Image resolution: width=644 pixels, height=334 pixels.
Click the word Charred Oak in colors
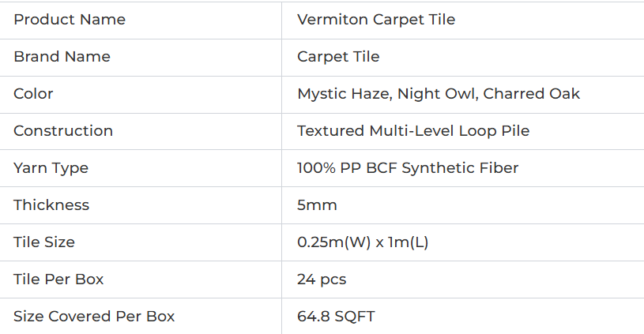[532, 93]
